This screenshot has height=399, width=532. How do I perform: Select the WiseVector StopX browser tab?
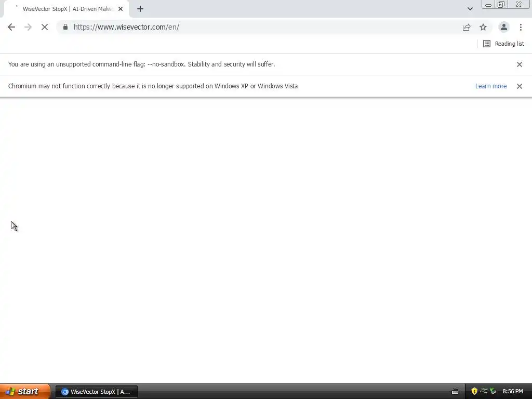[x=66, y=9]
